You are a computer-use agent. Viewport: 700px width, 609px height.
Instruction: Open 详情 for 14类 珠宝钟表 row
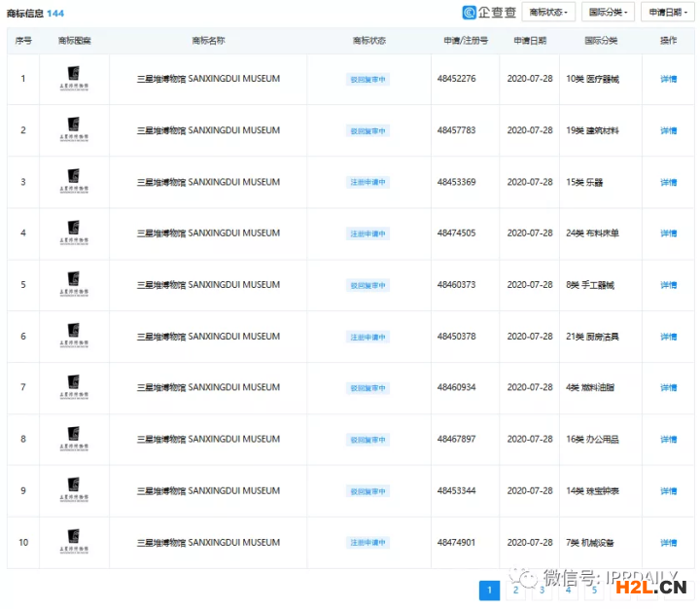click(x=668, y=491)
